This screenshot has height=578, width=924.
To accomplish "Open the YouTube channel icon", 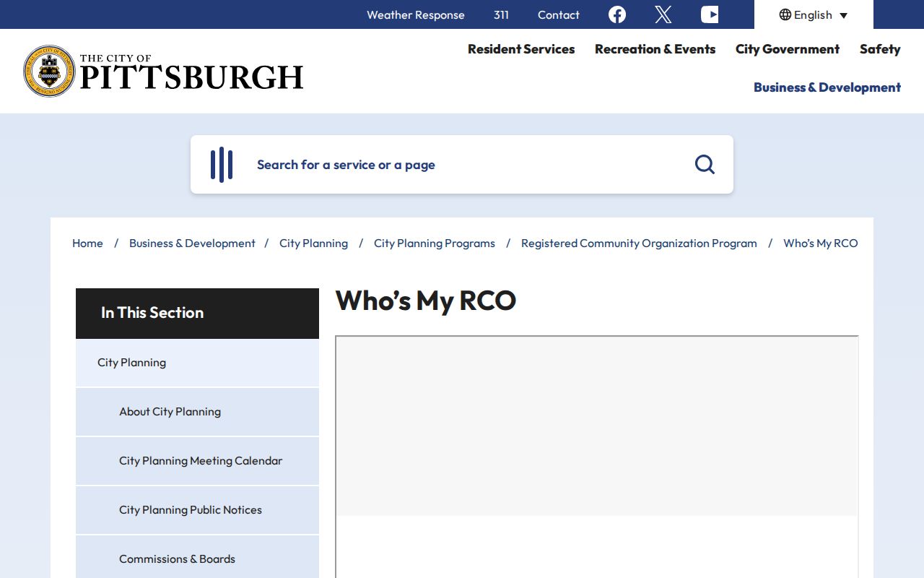I will pyautogui.click(x=710, y=14).
